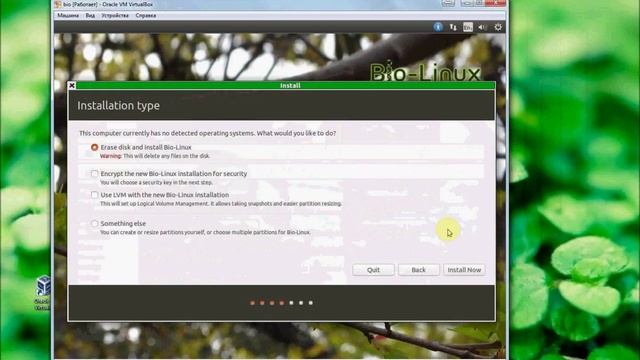Open the system settings gear indicator
This screenshot has width=640, height=360.
click(498, 27)
